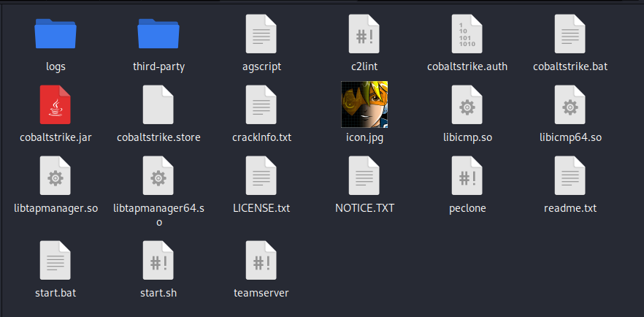Click the 'logs' folder name label
The image size is (644, 317).
(x=55, y=66)
